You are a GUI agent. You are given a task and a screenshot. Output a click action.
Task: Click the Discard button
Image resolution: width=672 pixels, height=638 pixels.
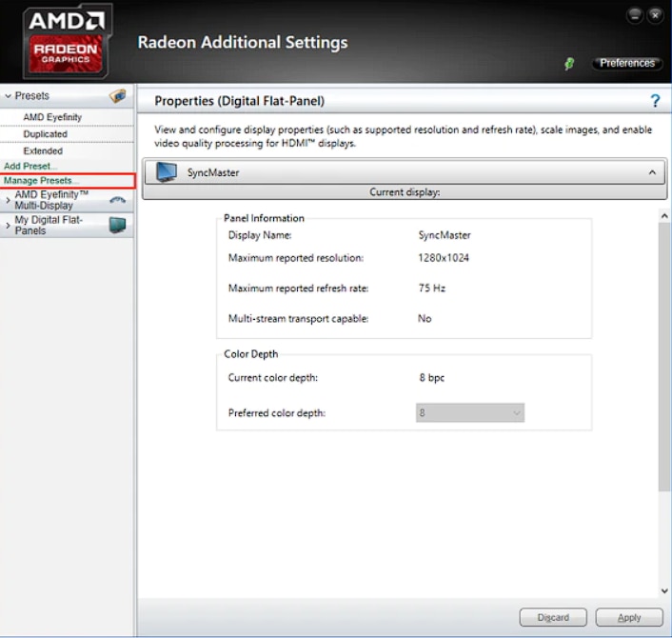pos(553,617)
